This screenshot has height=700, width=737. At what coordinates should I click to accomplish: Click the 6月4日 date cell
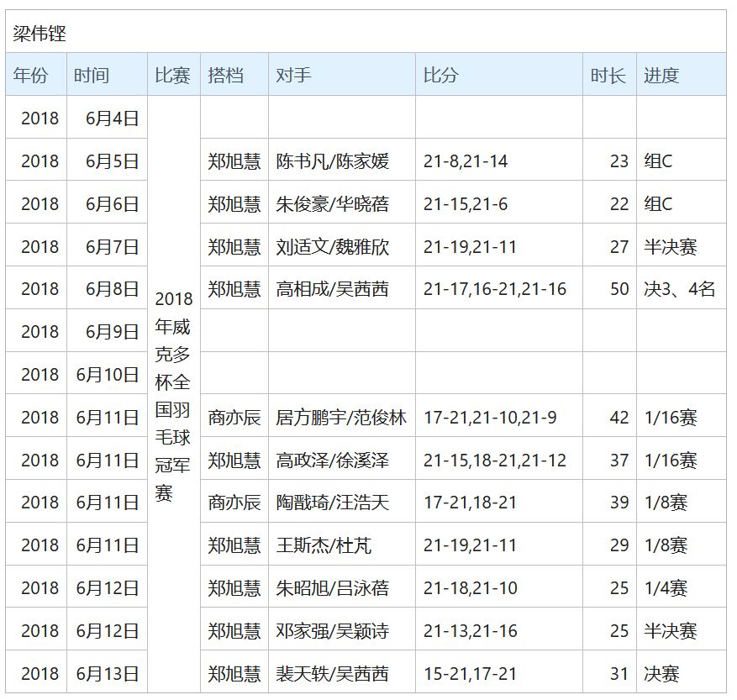113,118
